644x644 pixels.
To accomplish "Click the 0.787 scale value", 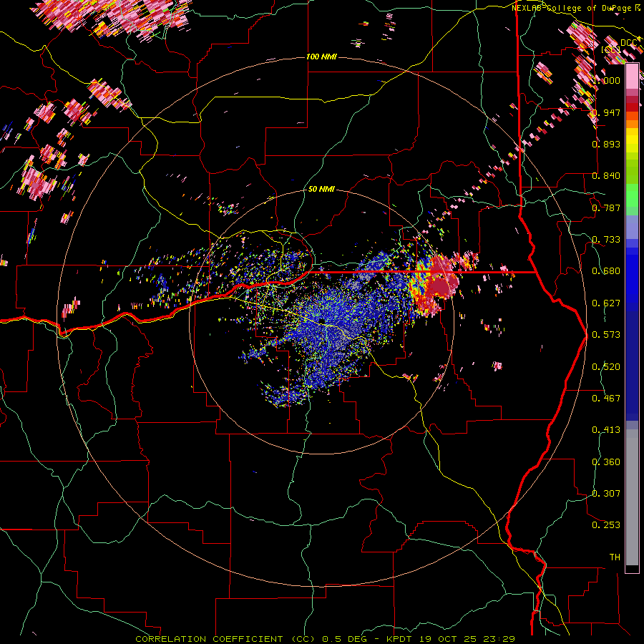I will click(606, 208).
